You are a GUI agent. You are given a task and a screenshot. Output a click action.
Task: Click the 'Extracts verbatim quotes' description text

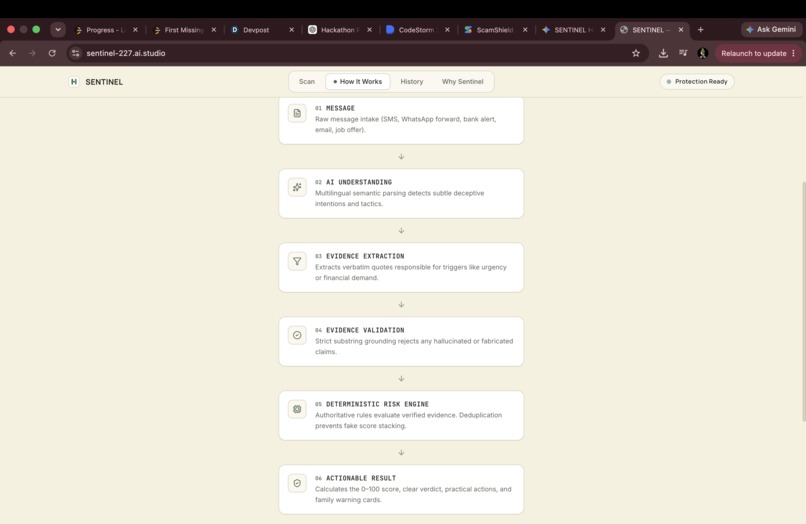(411, 273)
